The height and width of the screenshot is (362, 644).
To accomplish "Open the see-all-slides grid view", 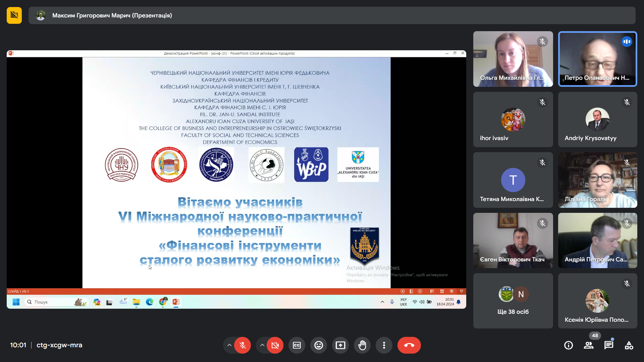I will tap(442, 291).
